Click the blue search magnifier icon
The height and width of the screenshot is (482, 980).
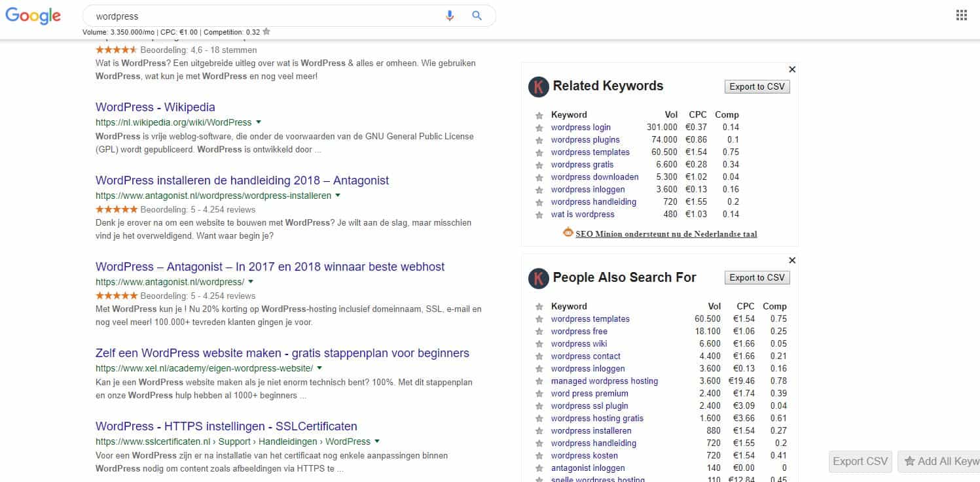coord(477,16)
